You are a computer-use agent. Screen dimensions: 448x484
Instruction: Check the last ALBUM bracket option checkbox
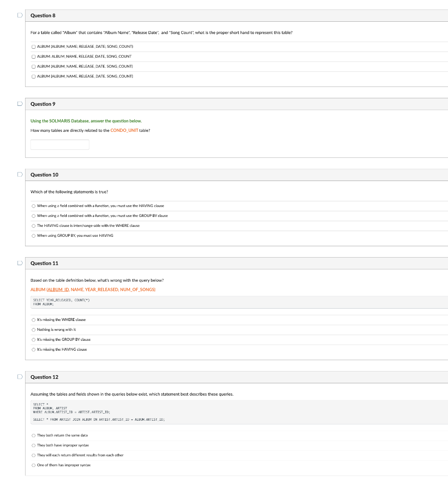point(34,76)
